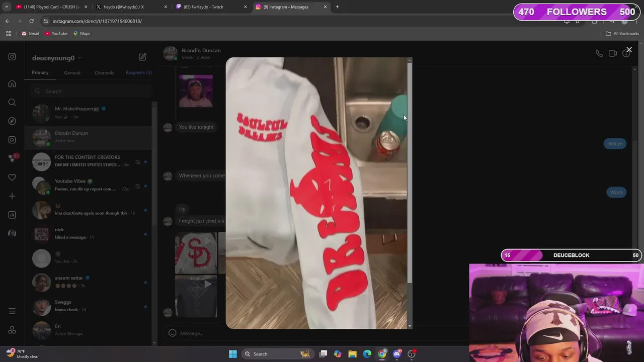Viewport: 644px width, 362px height.
Task: Open the Meta apps grid icon
Action: (x=12, y=330)
